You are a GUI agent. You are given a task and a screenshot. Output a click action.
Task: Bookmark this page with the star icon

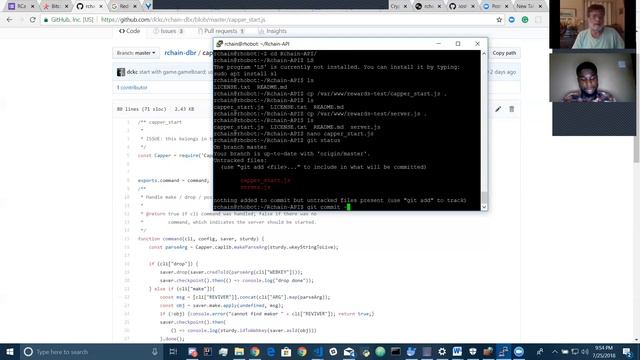click(x=499, y=20)
